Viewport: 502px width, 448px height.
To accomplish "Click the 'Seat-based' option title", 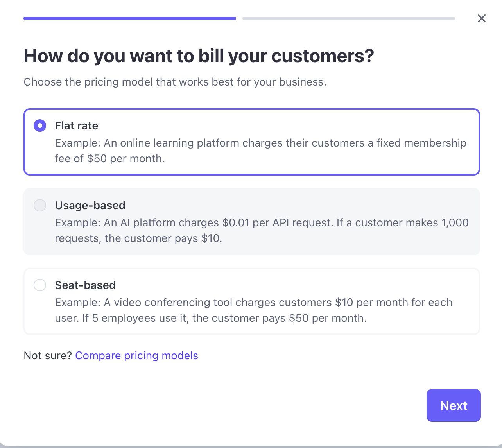I will 85,285.
